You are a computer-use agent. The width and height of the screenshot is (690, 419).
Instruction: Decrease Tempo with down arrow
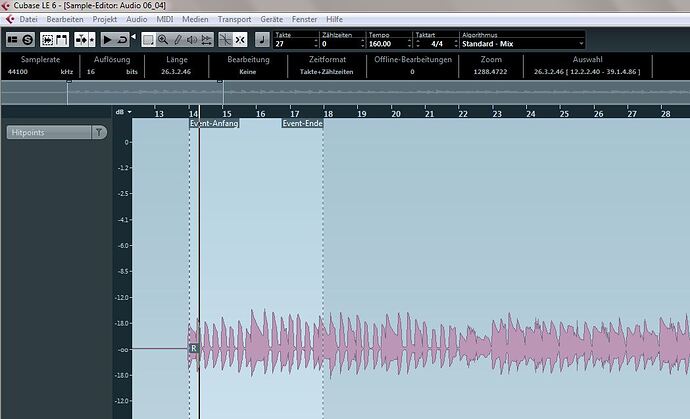(409, 46)
